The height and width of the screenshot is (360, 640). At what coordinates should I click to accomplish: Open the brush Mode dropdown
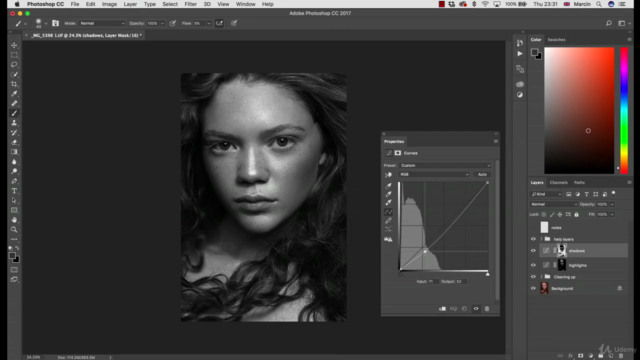pyautogui.click(x=102, y=23)
